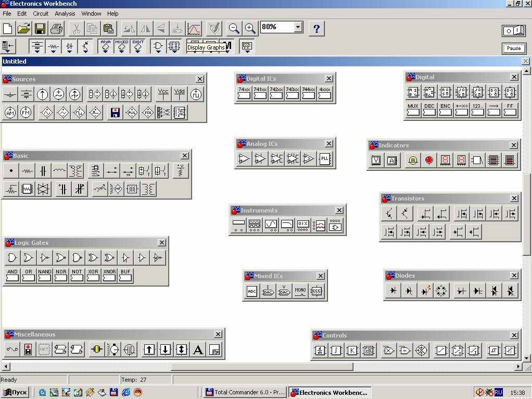
Task: Click the vertical scrollbar down arrow
Action: point(526,358)
